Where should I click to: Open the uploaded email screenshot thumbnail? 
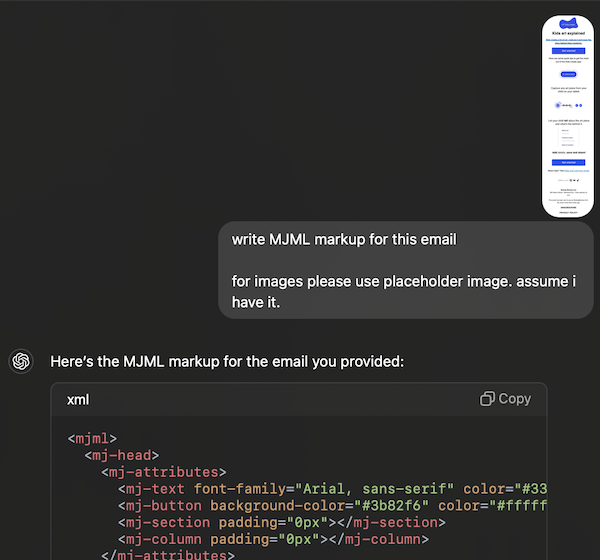click(568, 115)
